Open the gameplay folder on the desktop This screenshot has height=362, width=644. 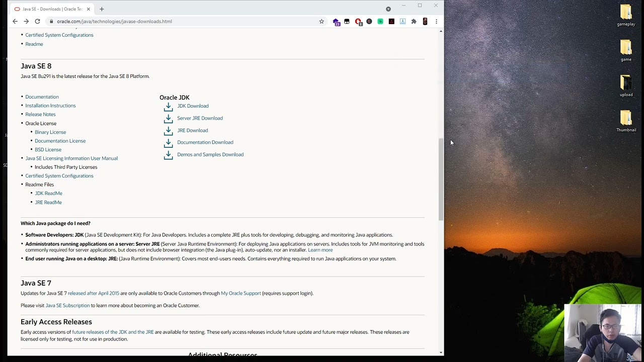626,16
